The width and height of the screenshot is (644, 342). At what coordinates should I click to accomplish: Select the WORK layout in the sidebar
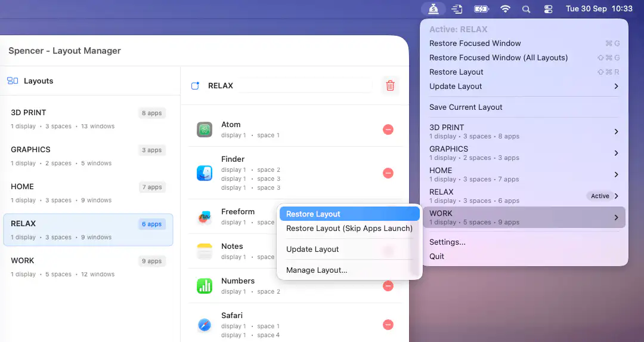point(88,267)
